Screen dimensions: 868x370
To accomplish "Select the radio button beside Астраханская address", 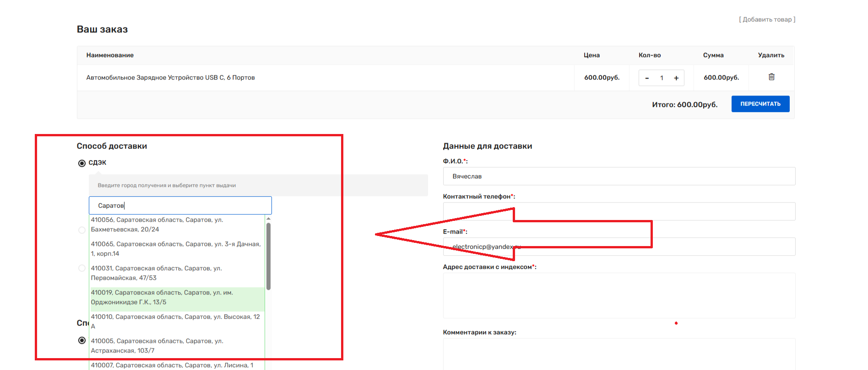I will coord(82,340).
